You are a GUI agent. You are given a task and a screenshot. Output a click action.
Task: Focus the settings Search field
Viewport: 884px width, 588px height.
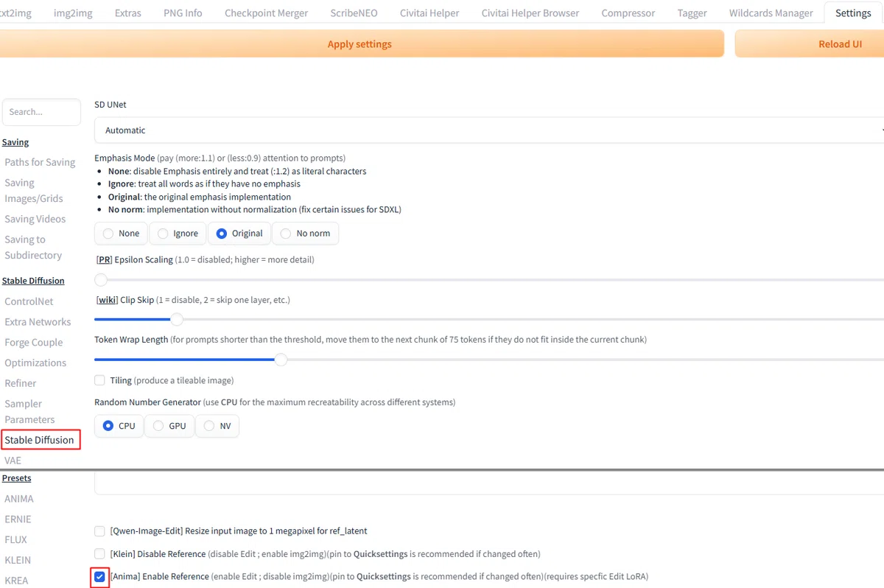coord(41,112)
